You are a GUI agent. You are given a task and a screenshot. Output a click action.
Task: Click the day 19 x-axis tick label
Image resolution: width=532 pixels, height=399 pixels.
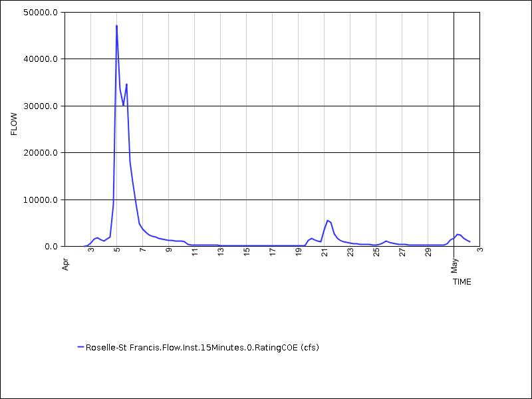(299, 252)
